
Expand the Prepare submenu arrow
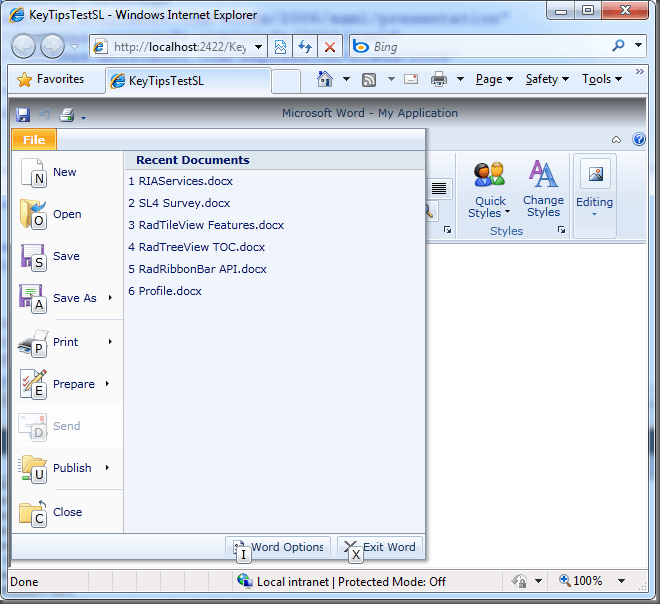(108, 383)
